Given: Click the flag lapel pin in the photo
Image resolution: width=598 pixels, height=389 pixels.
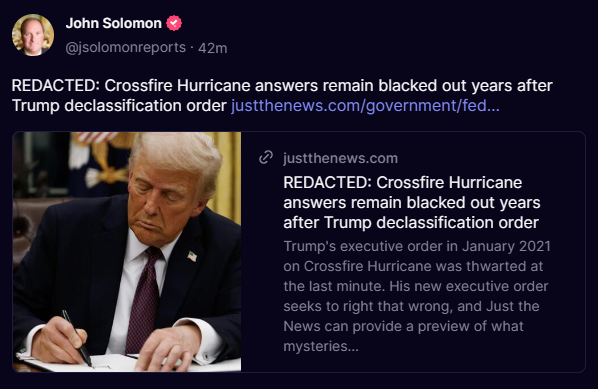Looking at the screenshot, I should [x=192, y=256].
